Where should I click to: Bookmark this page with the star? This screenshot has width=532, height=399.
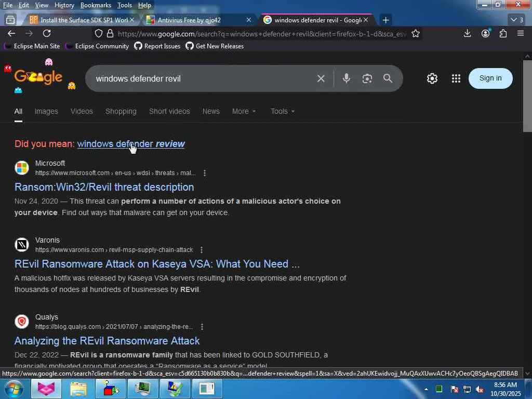click(416, 33)
